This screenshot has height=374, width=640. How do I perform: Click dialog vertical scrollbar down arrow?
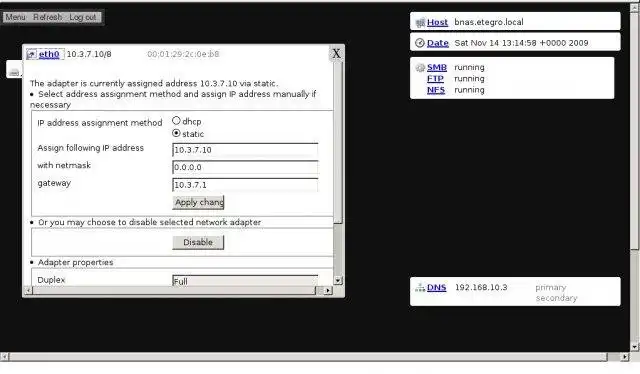[338, 280]
